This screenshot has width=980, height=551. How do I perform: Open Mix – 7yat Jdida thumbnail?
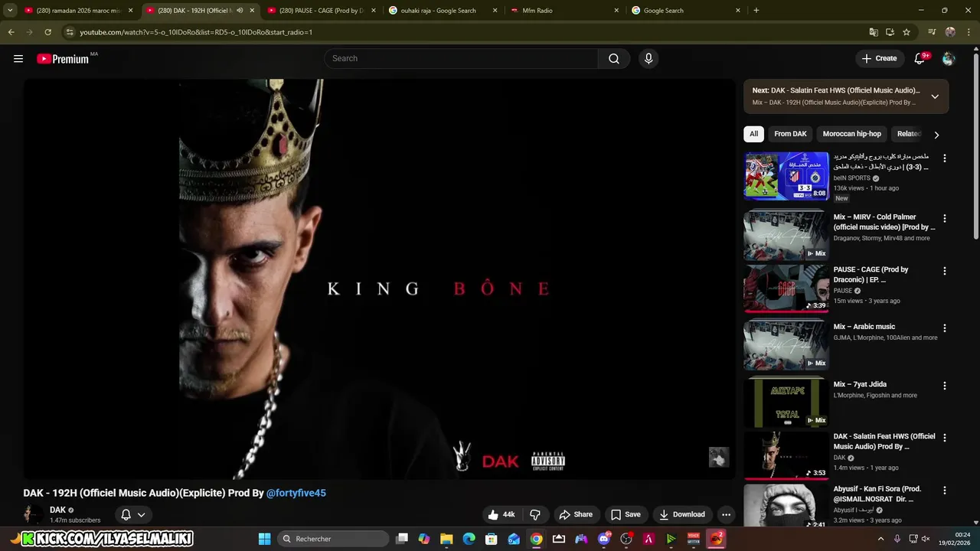(786, 402)
